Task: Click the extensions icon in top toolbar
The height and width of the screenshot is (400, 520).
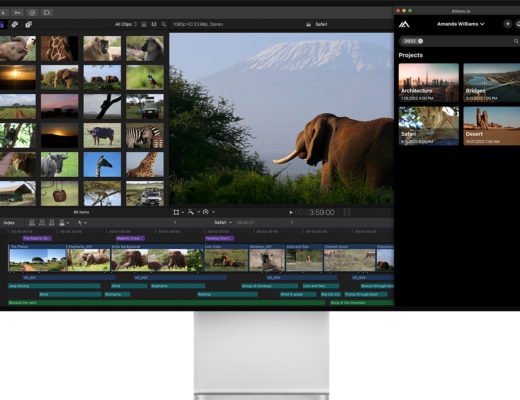Action: [47, 13]
